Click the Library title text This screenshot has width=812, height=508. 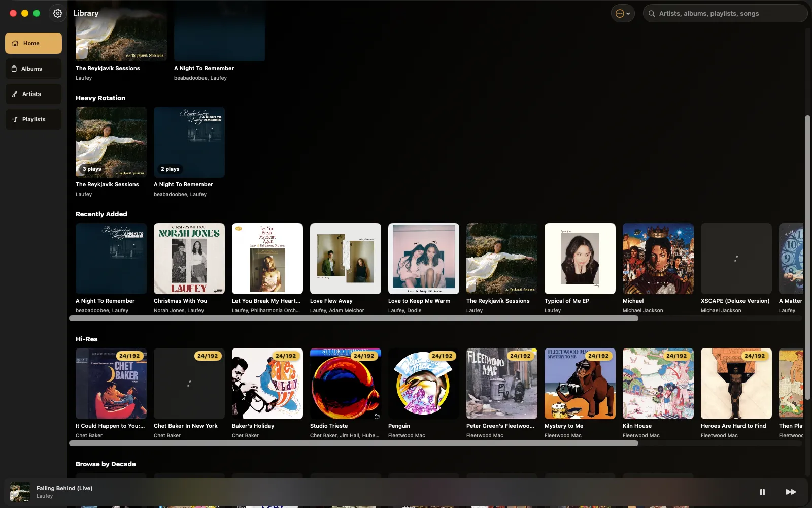point(86,13)
